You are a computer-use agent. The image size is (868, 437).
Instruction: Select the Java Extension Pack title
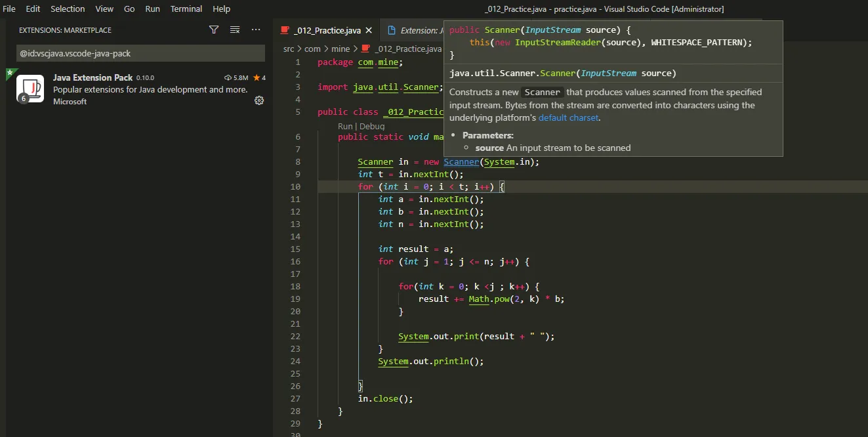click(93, 77)
